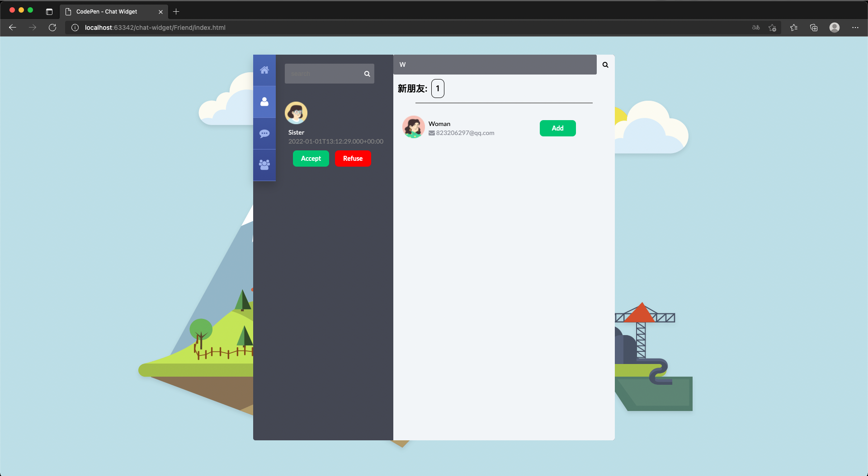Click the magnifier in the left search box
This screenshot has width=868, height=476.
click(367, 74)
